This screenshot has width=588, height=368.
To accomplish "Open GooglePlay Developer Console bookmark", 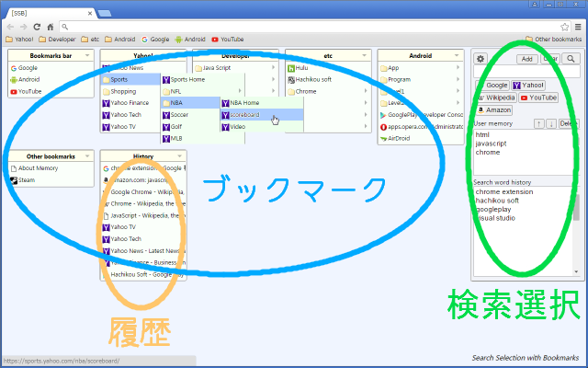I will point(421,115).
